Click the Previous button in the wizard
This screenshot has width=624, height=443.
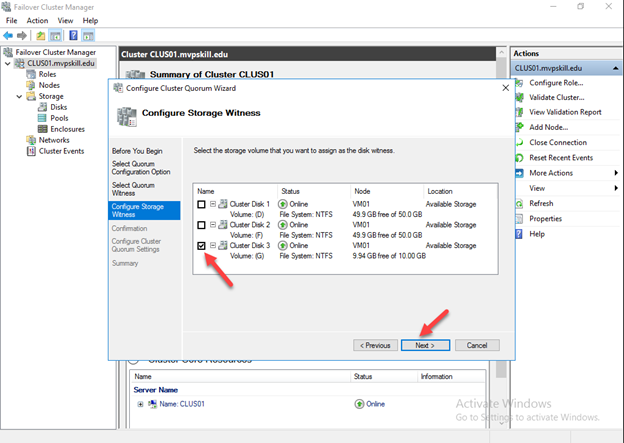tap(375, 345)
